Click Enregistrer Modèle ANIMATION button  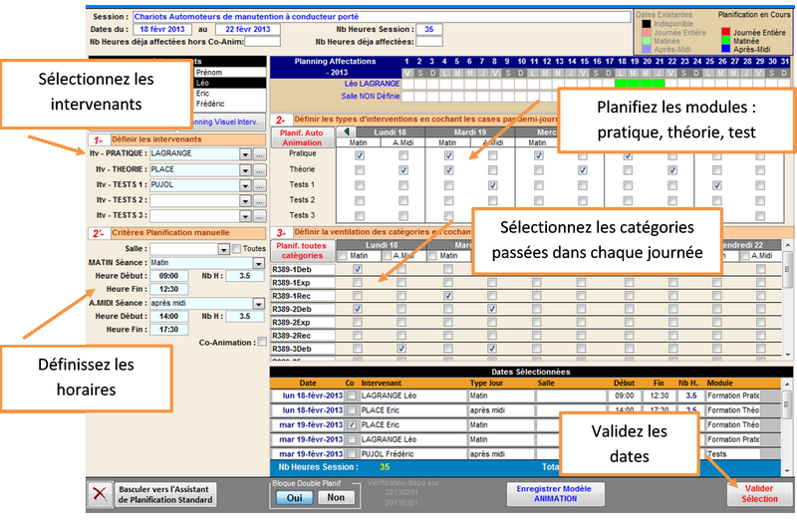pos(557,495)
